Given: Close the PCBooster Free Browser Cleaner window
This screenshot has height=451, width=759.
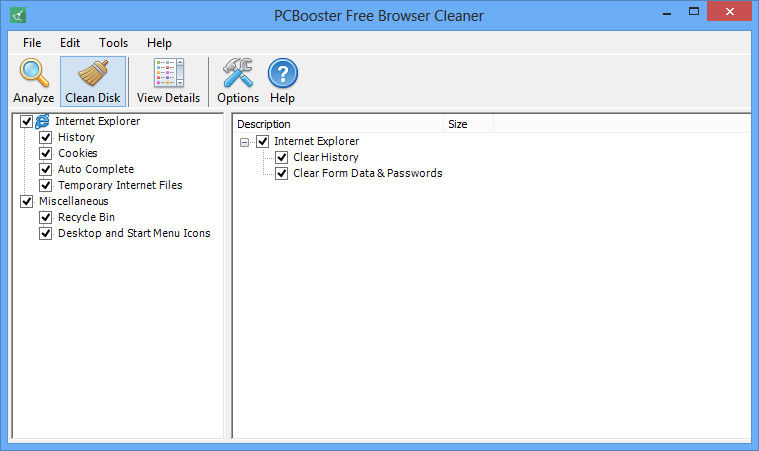Looking at the screenshot, I should point(729,12).
